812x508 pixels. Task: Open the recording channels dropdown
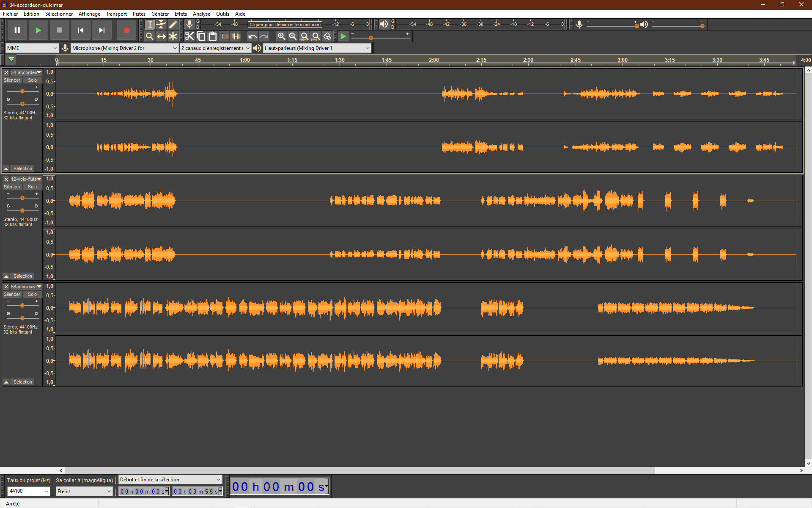(215, 48)
